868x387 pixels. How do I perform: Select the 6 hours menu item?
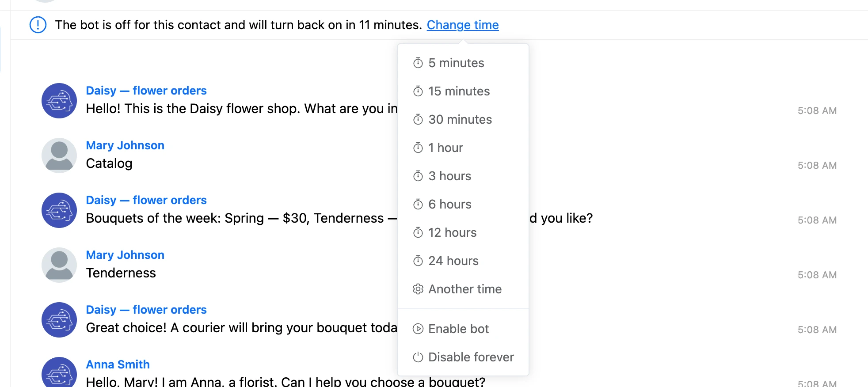463,204
